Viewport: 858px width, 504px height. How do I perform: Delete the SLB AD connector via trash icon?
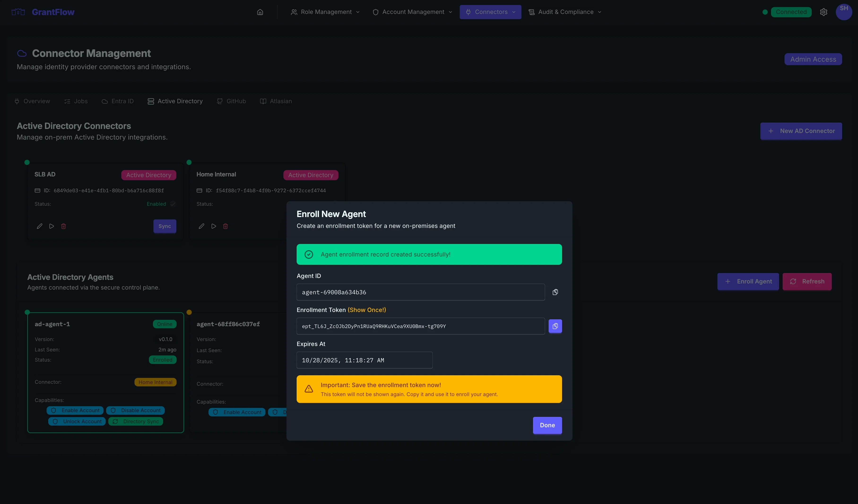point(63,226)
